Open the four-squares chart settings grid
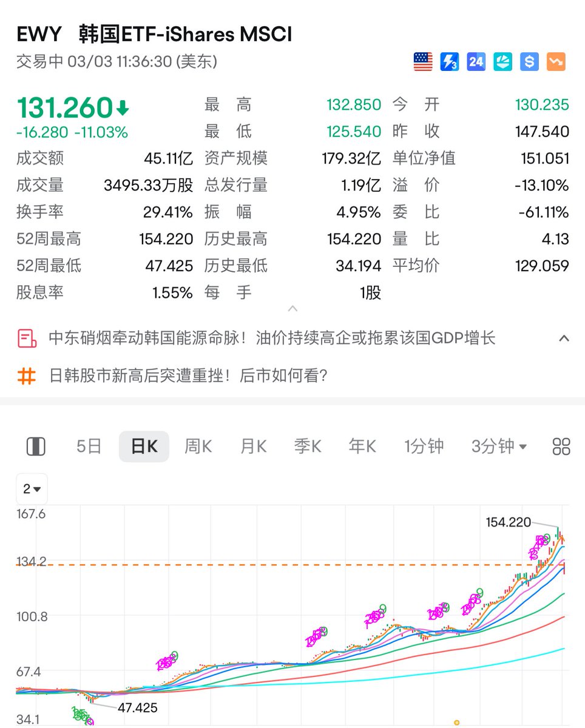The width and height of the screenshot is (585, 728). (x=561, y=447)
